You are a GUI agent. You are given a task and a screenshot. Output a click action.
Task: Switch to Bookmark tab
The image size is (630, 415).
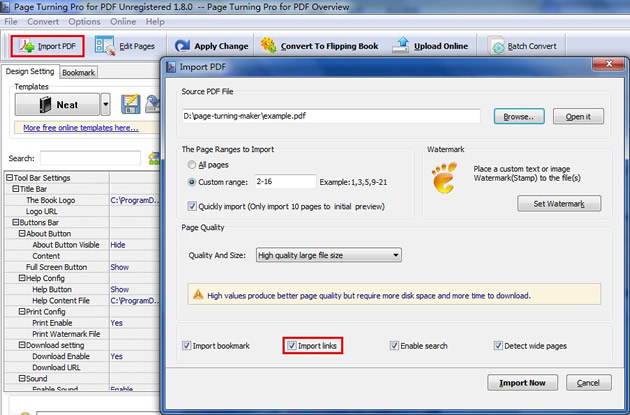pyautogui.click(x=78, y=73)
